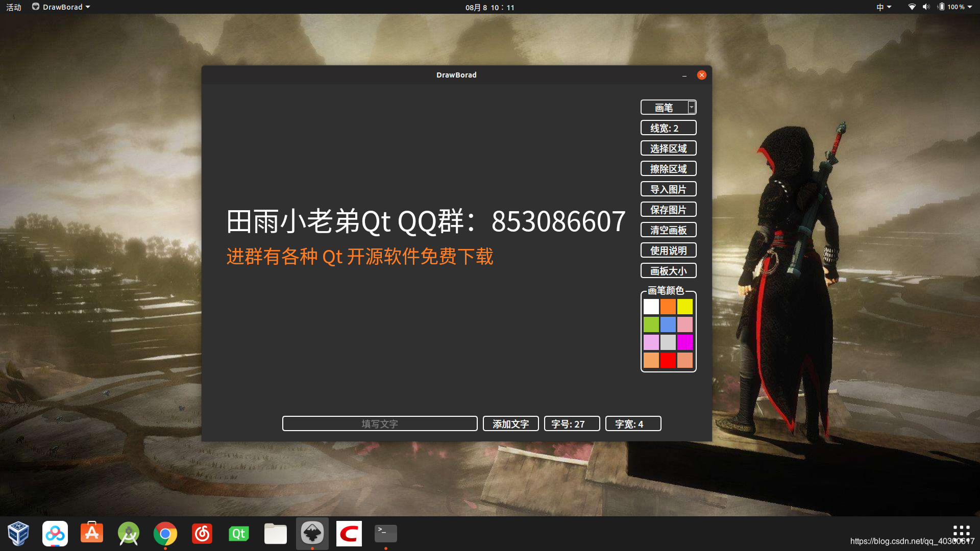Click the orange 进群有各种 Qt text line

(360, 256)
